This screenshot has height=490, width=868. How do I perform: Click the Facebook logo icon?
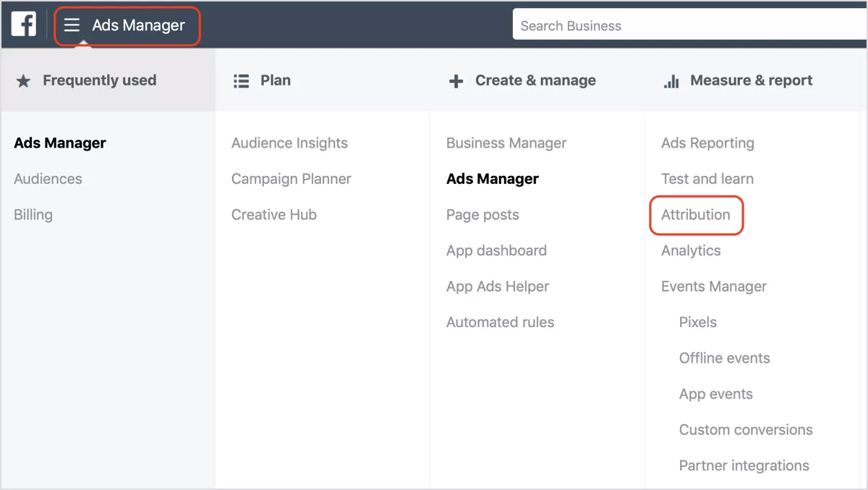23,25
